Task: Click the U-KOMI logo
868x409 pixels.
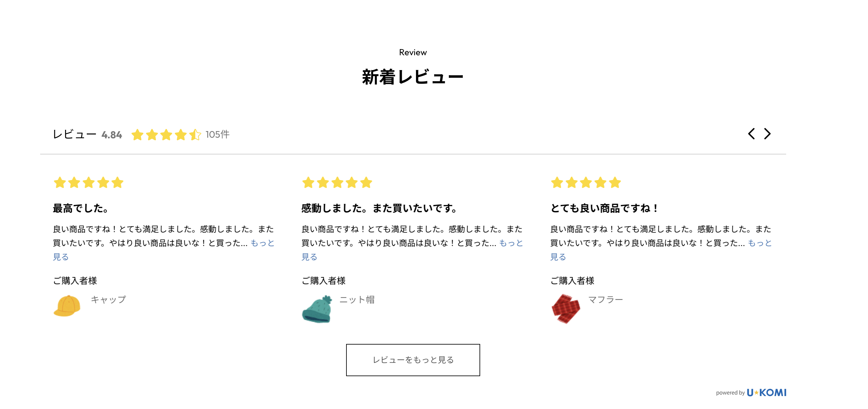Action: 766,393
